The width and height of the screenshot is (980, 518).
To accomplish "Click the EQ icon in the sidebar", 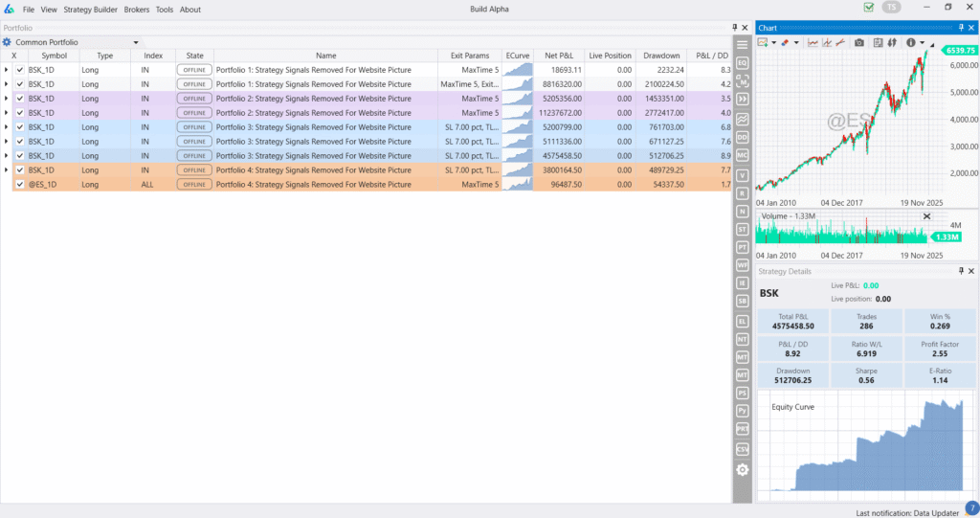I will coord(742,62).
